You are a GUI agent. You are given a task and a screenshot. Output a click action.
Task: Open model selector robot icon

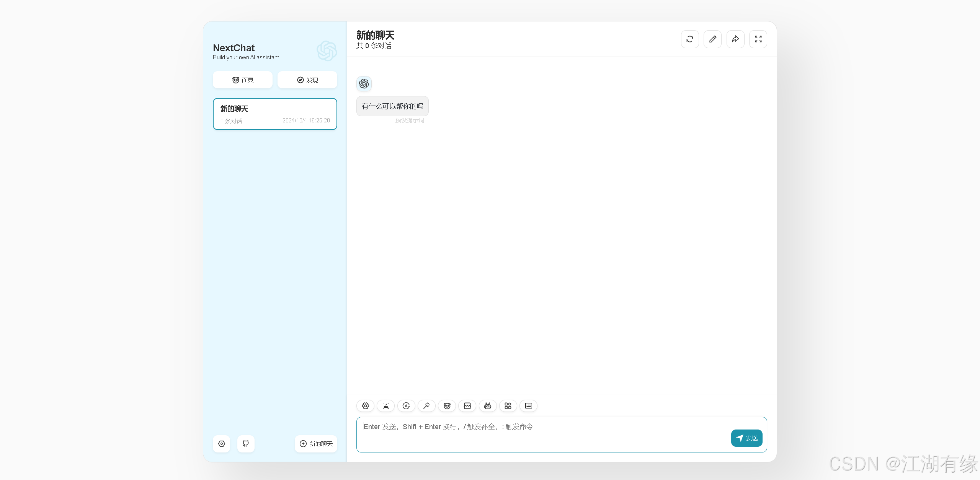[488, 406]
